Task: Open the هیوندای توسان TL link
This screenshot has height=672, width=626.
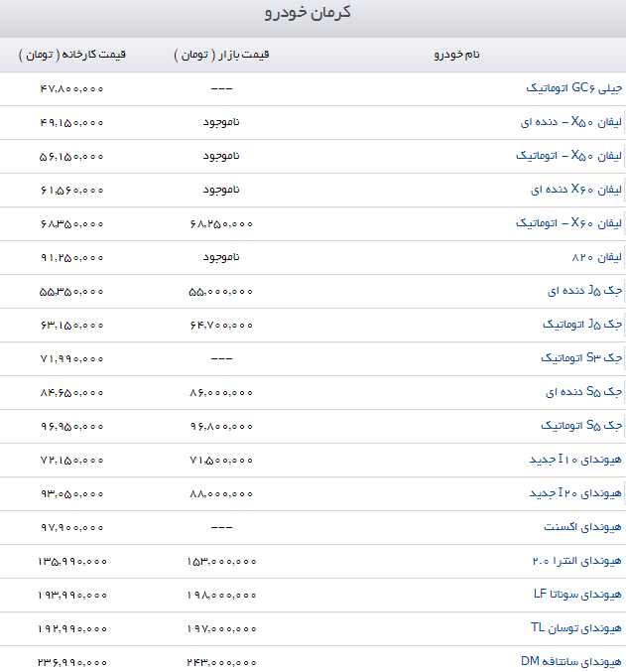Action: pyautogui.click(x=576, y=628)
